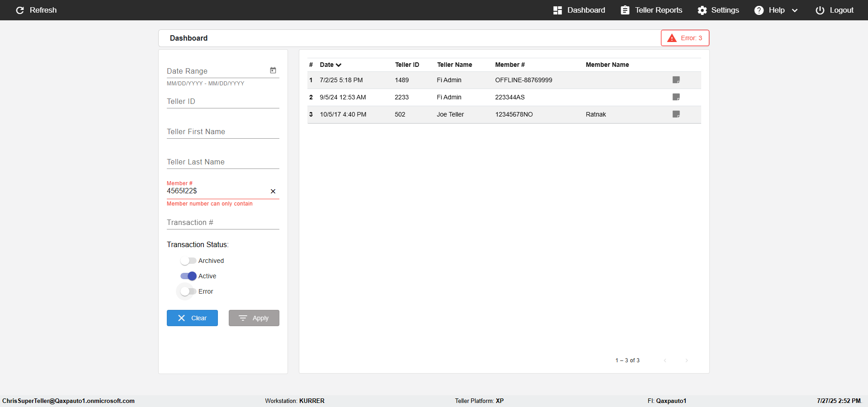Click the Teller Name column header
Viewport: 868px width, 407px height.
tap(454, 65)
